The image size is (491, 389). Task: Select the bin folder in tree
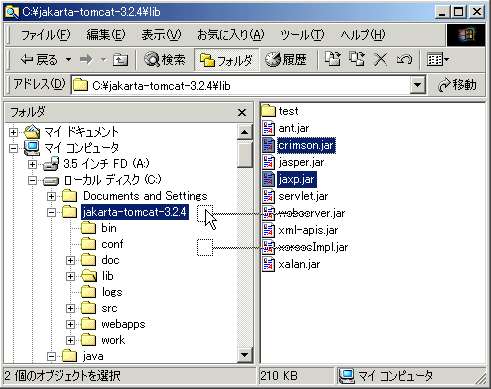109,228
